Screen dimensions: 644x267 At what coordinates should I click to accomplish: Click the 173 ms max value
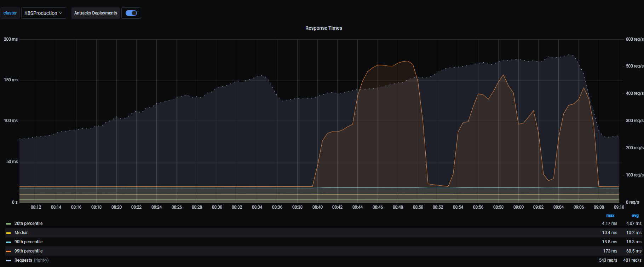tap(610, 251)
